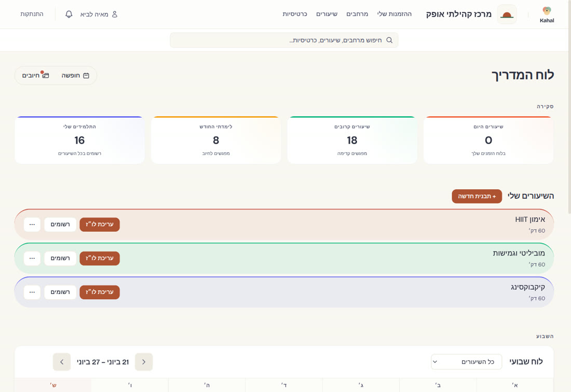Image resolution: width=571 pixels, height=392 pixels.
Task: Open more options for אימון HIIT
Action: 32,225
